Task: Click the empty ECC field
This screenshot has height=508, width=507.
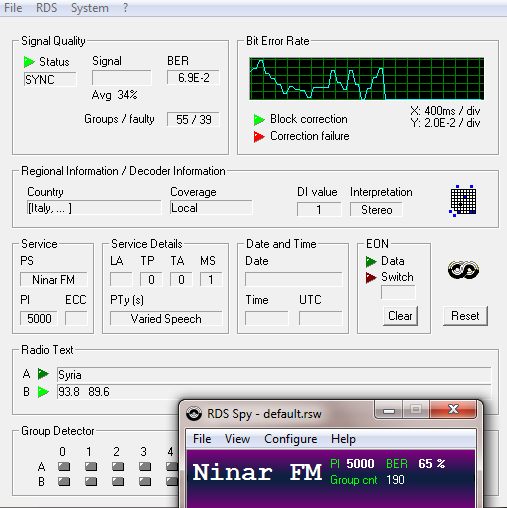Action: 76,318
